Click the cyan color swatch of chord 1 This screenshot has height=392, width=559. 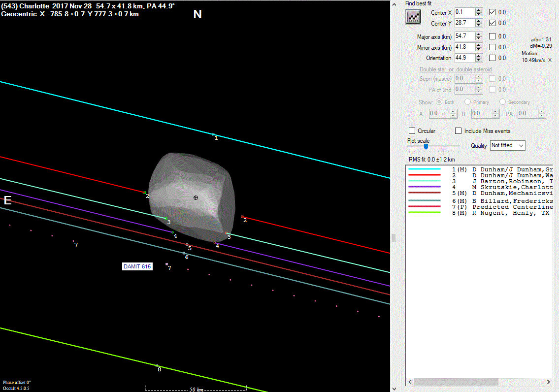(x=425, y=169)
